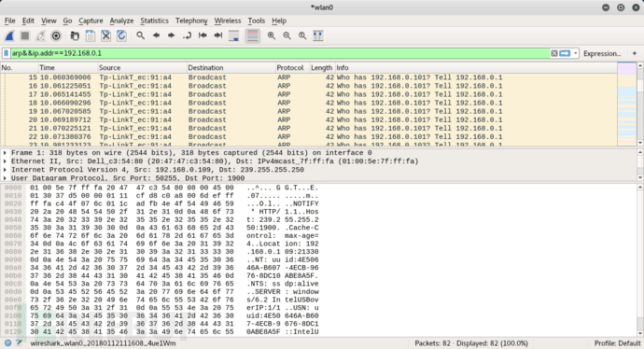Stop the running capture

tap(25, 36)
